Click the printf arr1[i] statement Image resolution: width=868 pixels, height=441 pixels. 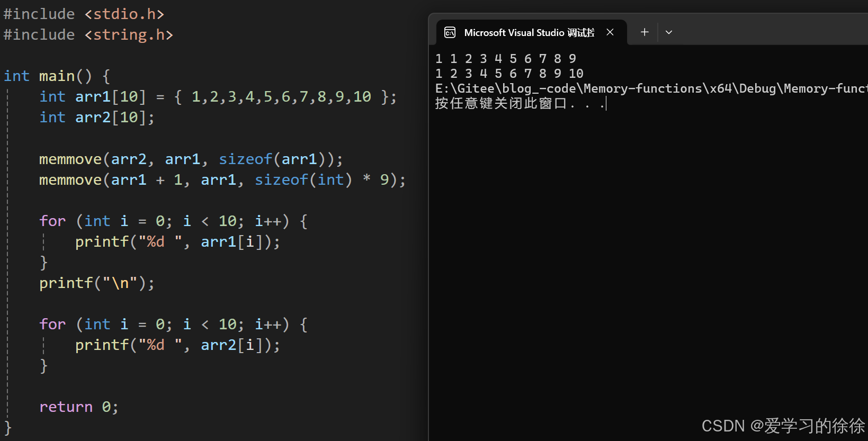[177, 242]
